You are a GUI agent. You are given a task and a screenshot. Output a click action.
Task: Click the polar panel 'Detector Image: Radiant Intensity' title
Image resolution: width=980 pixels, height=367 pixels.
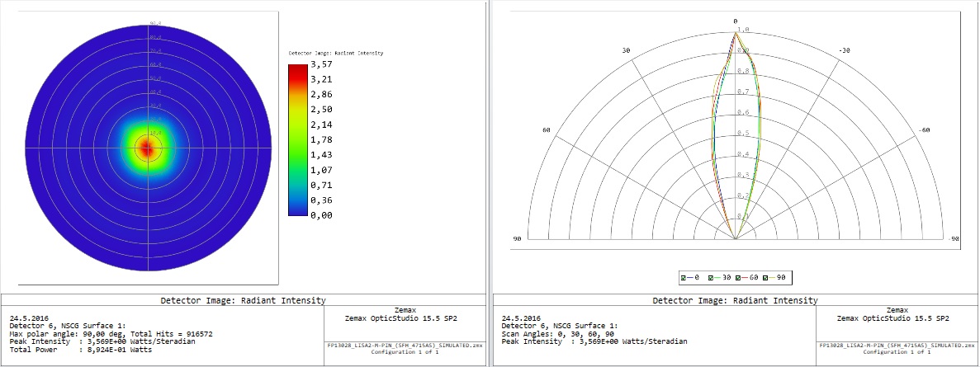click(735, 300)
